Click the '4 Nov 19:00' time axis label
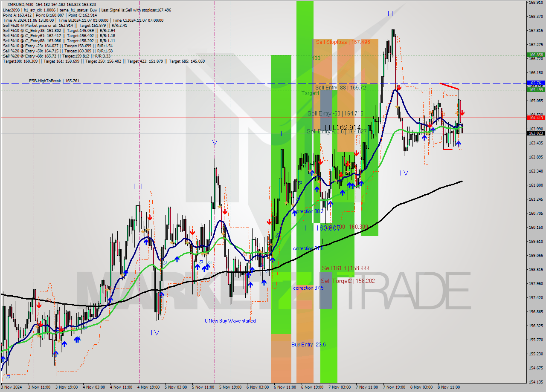Screen dimensions: 546x392 tap(148, 387)
